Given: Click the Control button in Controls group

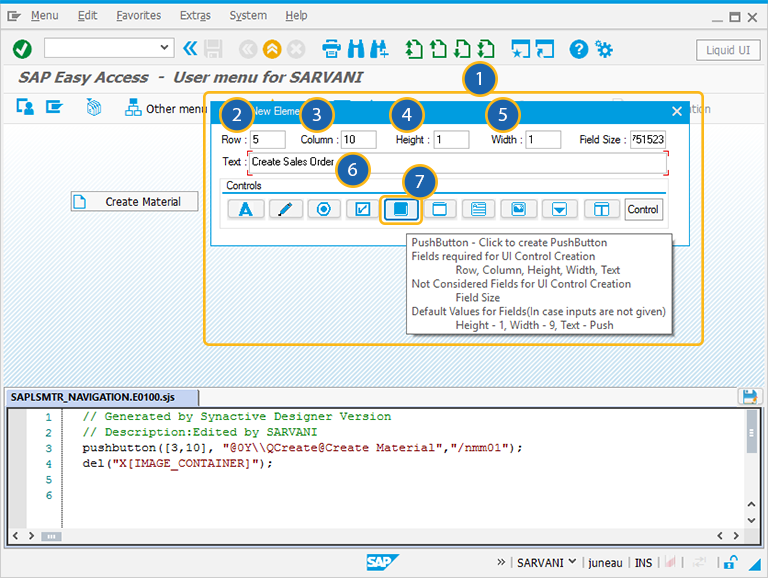Looking at the screenshot, I should [x=643, y=209].
